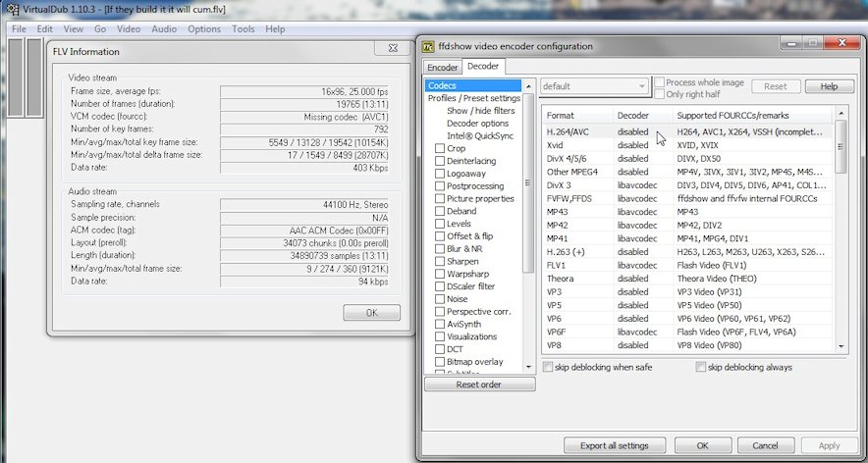Screen dimensions: 868x463
Task: Click the Reset order button
Action: tap(479, 385)
